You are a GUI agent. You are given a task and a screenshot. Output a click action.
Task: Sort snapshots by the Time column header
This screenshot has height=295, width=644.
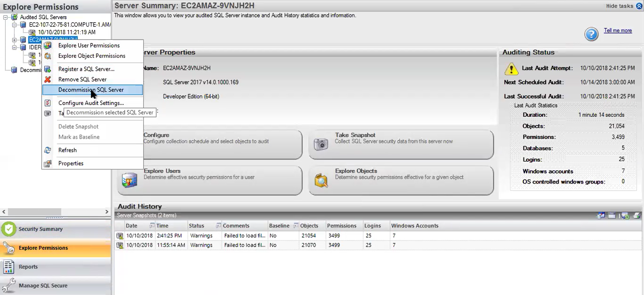point(172,226)
